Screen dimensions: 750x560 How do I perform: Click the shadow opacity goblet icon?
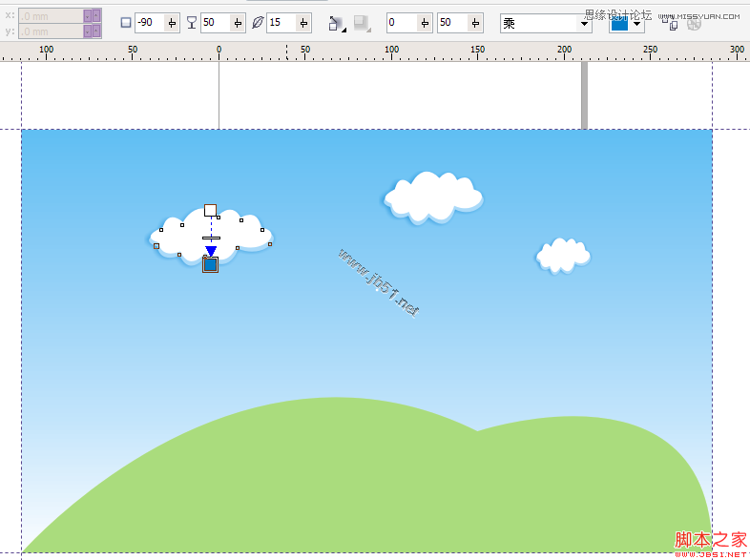(192, 23)
